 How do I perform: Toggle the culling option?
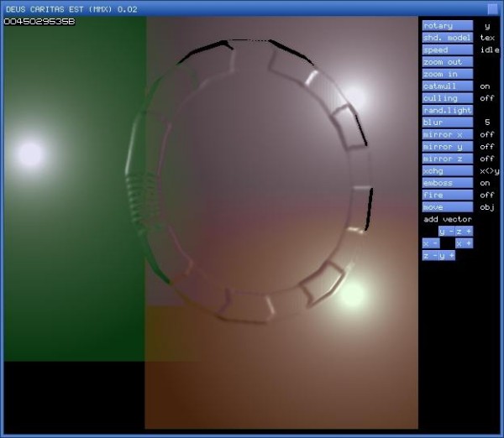447,98
